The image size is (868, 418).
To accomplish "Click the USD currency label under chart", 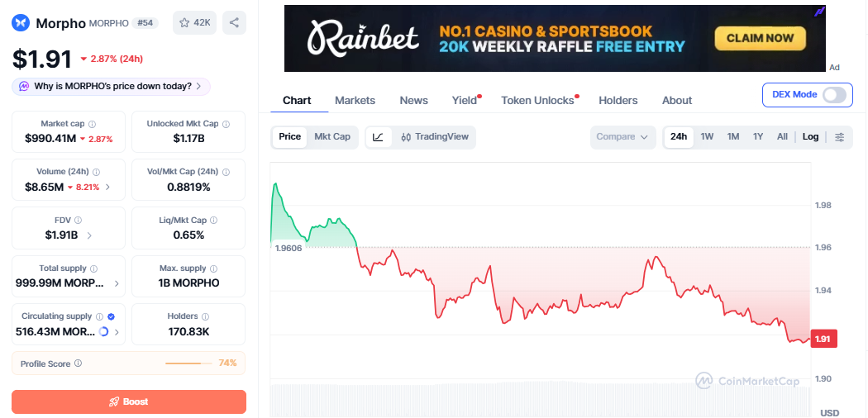I will coord(829,412).
